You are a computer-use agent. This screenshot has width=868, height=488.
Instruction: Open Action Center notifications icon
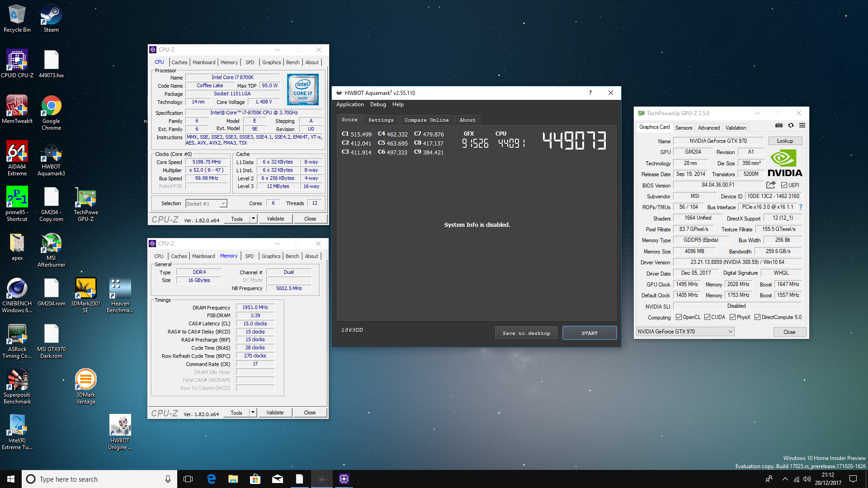pos(853,479)
